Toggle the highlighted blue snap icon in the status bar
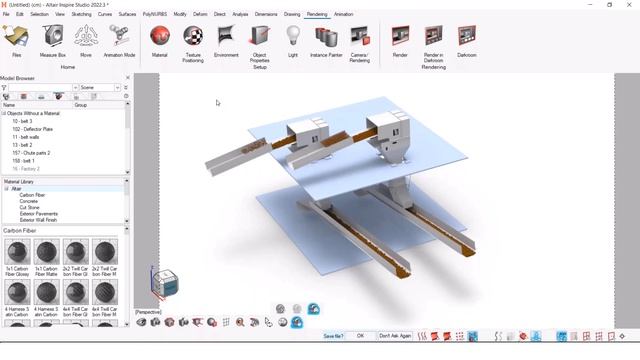This screenshot has width=640, height=360. [x=473, y=336]
